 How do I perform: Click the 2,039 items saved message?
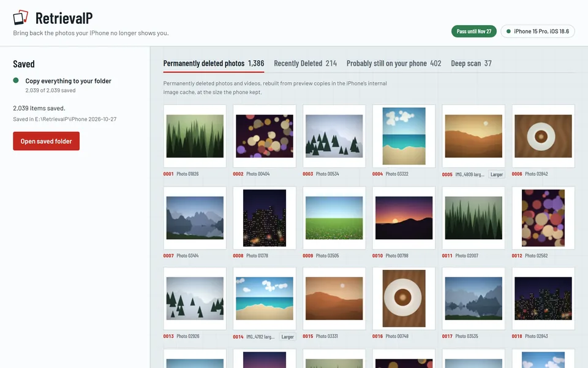39,108
